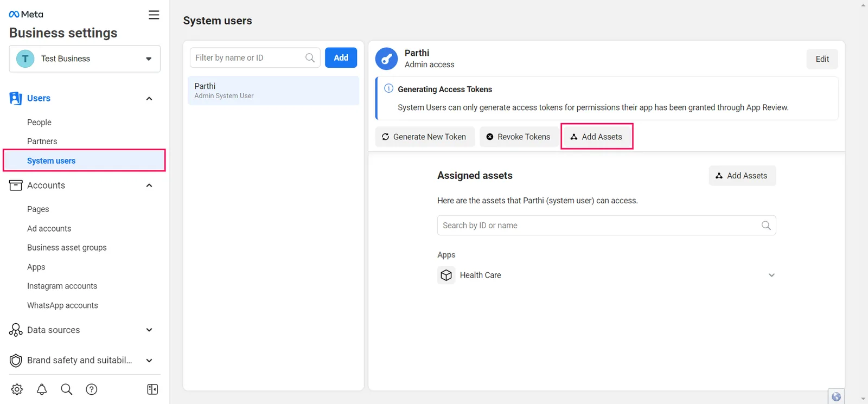Click the Parthi system user key avatar

387,59
